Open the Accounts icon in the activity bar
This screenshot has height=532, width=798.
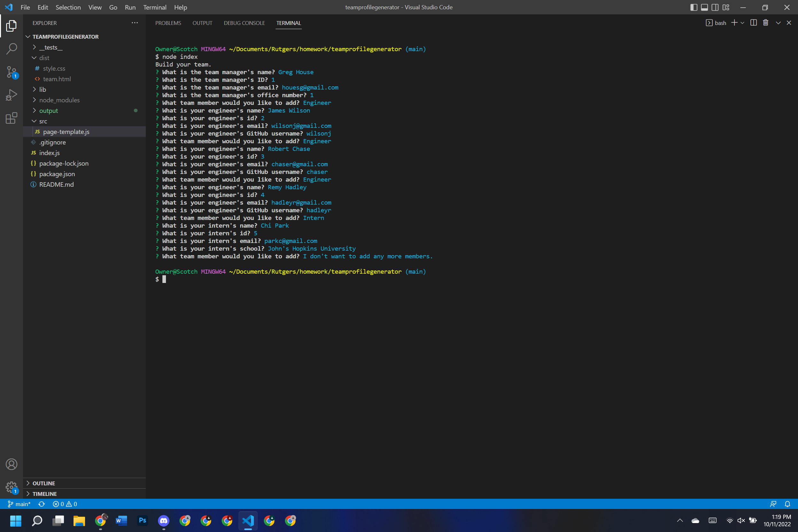pyautogui.click(x=11, y=464)
